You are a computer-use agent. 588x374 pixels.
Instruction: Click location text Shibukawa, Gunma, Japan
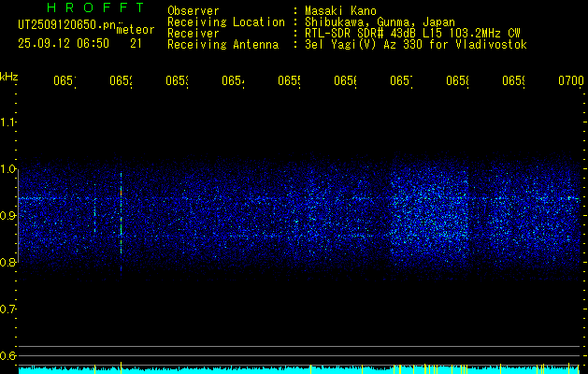(380, 22)
